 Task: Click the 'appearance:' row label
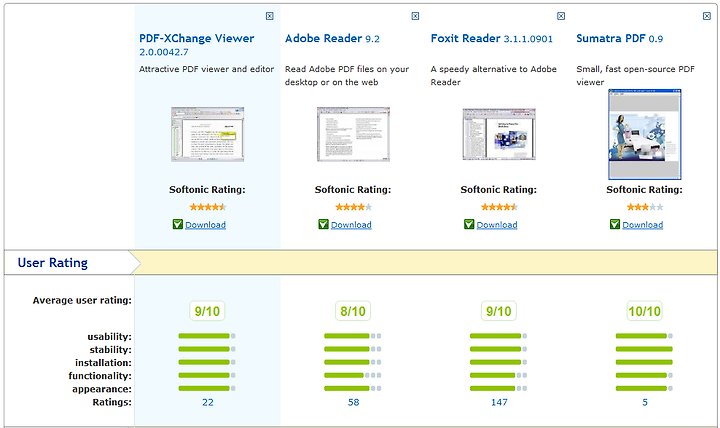click(101, 389)
